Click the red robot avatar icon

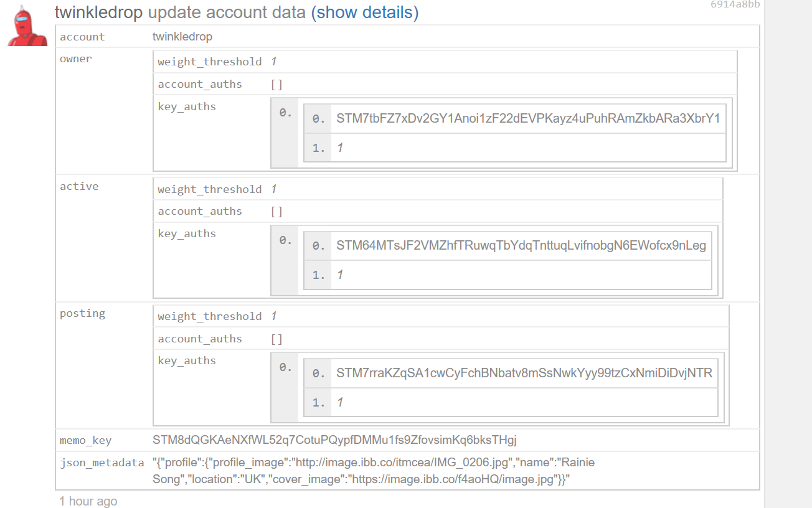tap(27, 26)
